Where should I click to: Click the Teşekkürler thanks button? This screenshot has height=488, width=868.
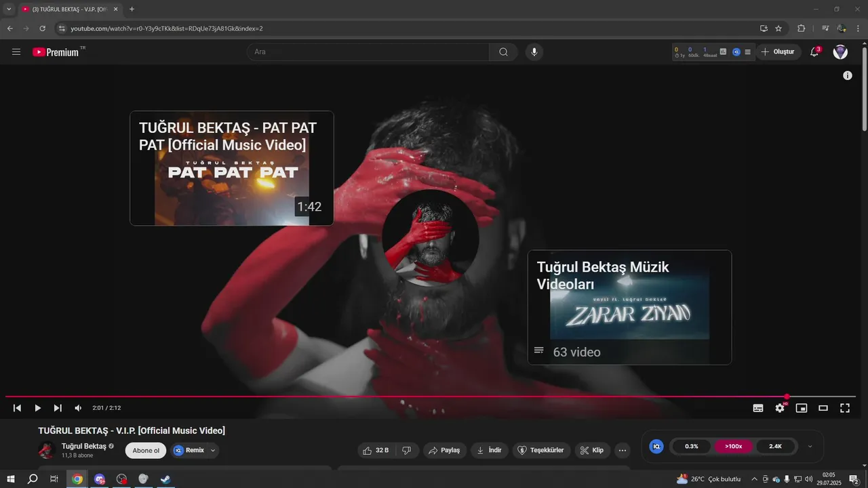coord(541,450)
